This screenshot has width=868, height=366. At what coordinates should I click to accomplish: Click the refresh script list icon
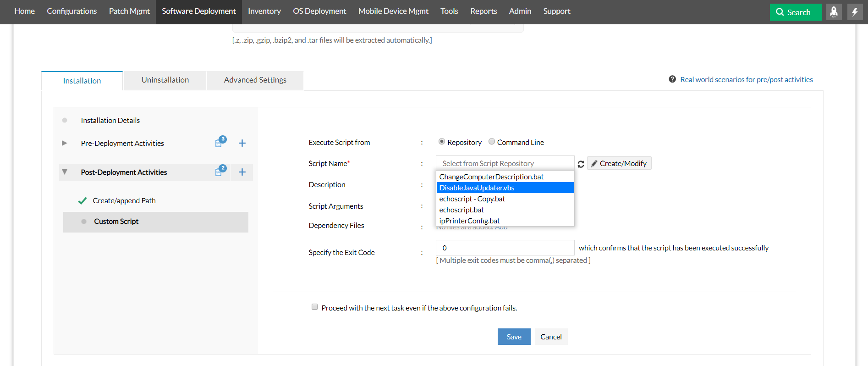pyautogui.click(x=581, y=164)
